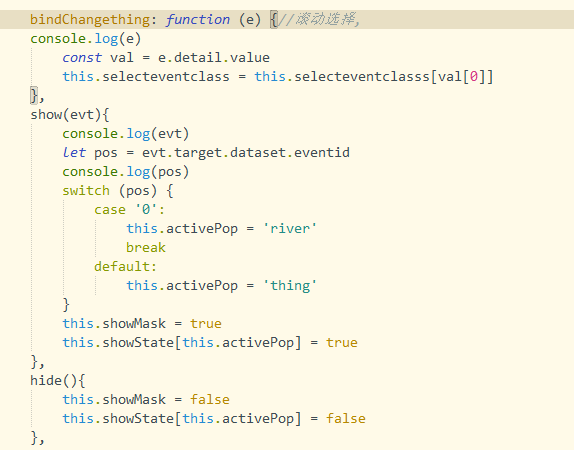
Task: Click the break statement
Action: coord(146,248)
